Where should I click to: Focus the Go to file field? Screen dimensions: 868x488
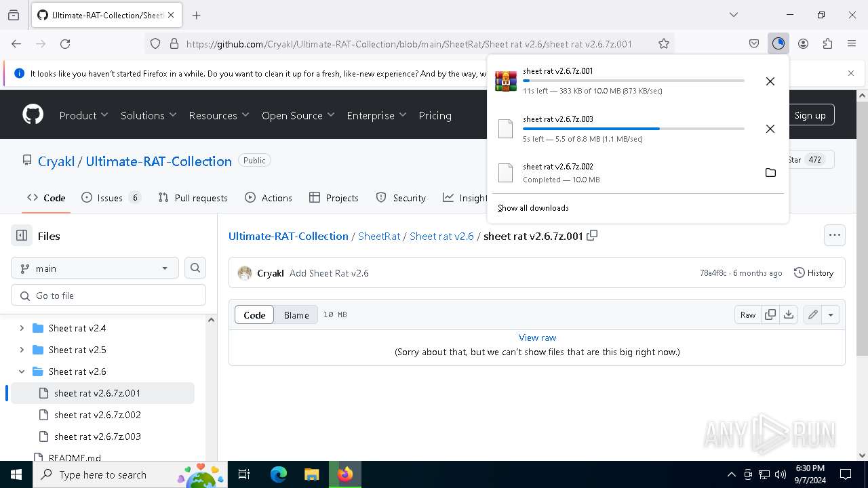coord(108,296)
